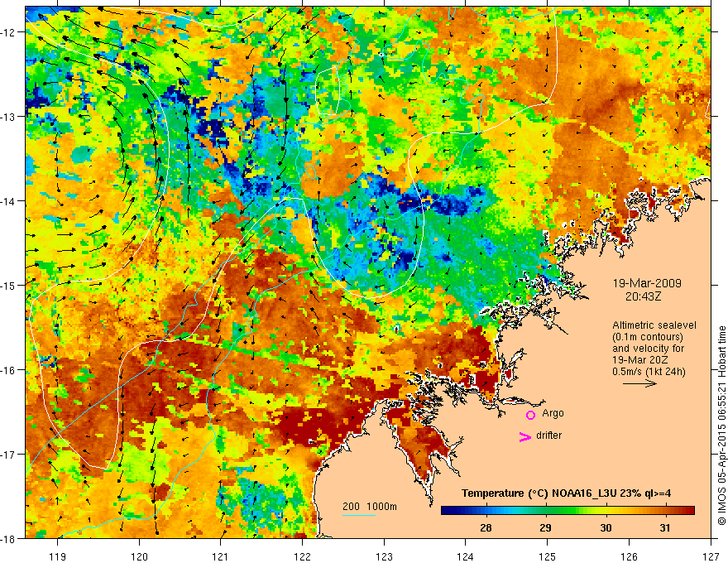Click the magenta drifter arrowhead legend symbol
728x563 pixels.
click(525, 436)
